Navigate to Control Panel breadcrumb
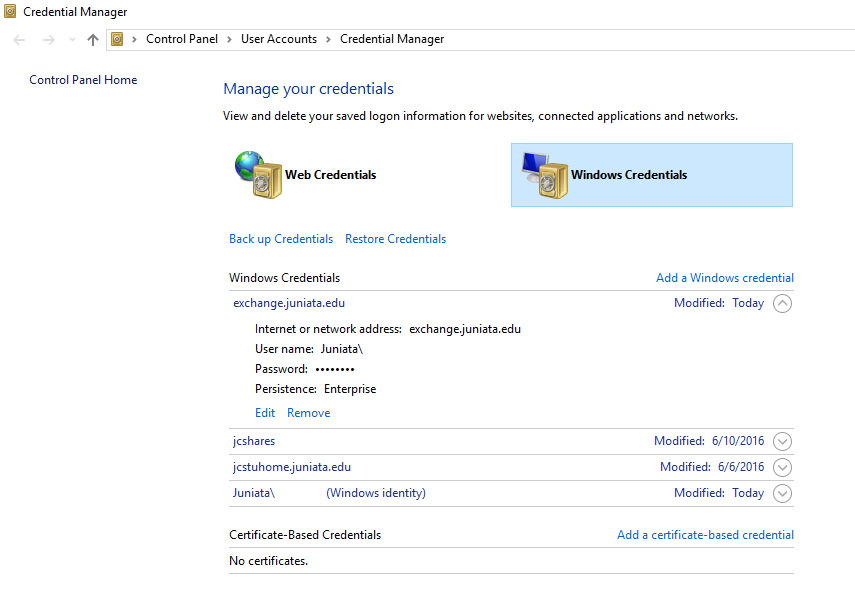Image resolution: width=855 pixels, height=592 pixels. coord(182,39)
